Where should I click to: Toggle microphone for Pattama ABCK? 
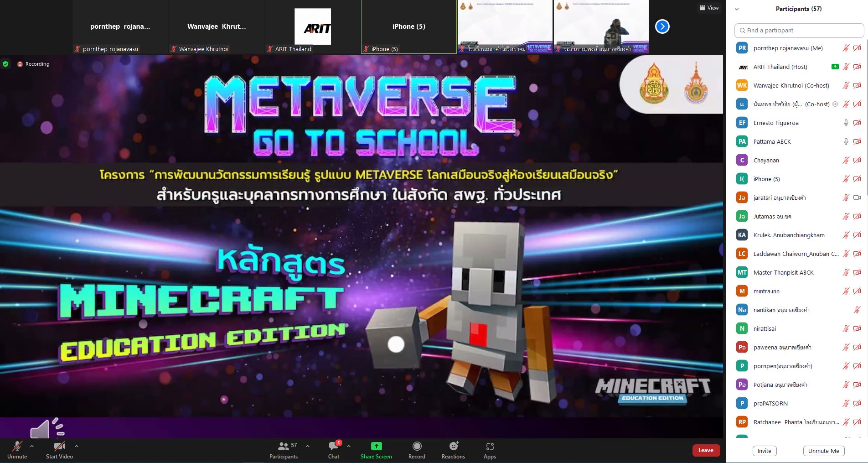[846, 141]
